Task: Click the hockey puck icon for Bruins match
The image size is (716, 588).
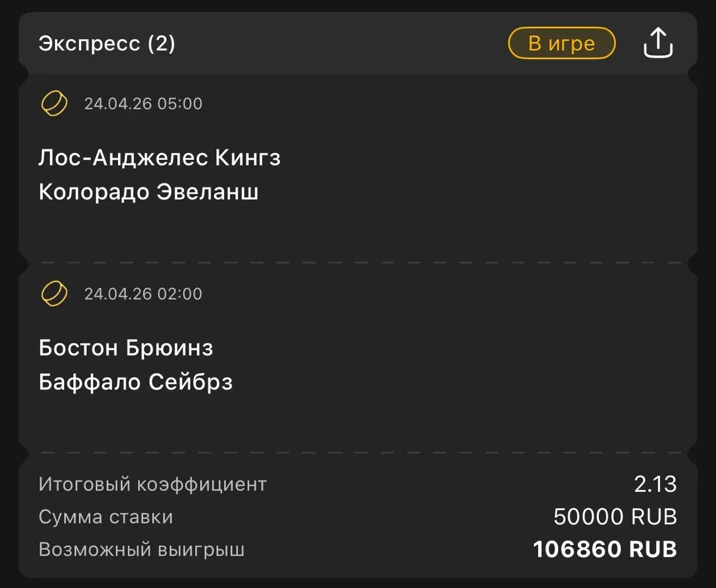Action: (54, 293)
